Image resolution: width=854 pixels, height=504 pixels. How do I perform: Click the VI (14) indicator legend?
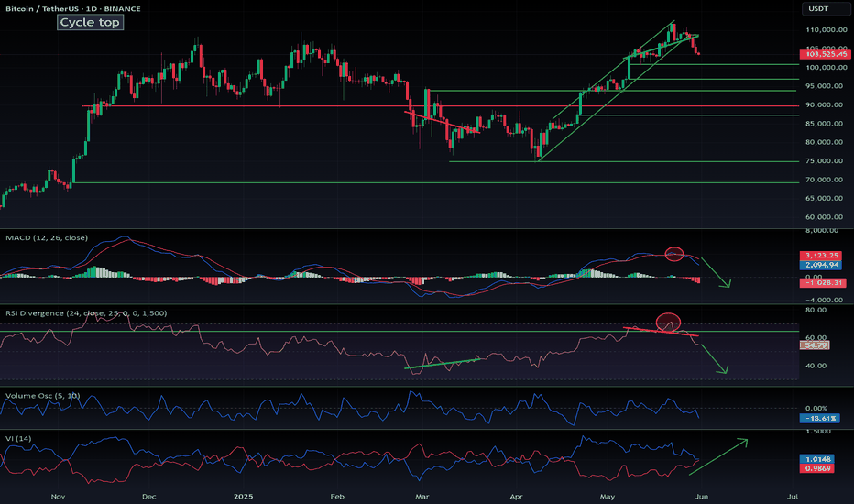click(x=18, y=438)
